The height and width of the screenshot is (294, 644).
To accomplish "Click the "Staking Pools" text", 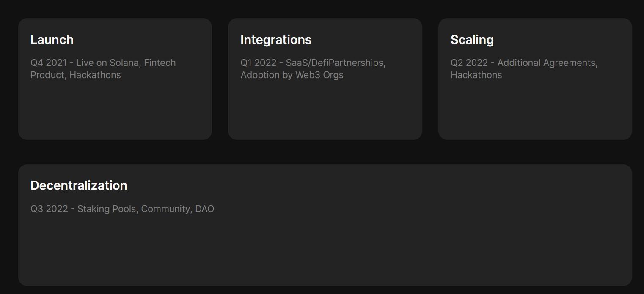I will click(107, 209).
